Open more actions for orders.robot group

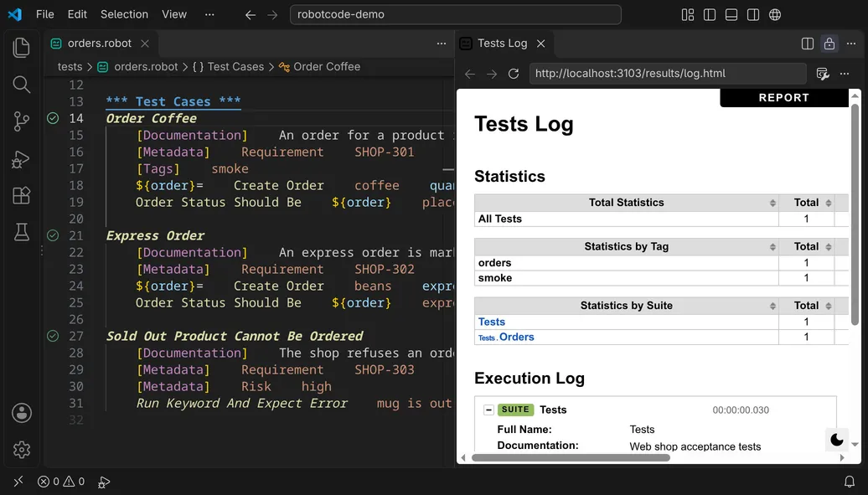(442, 44)
